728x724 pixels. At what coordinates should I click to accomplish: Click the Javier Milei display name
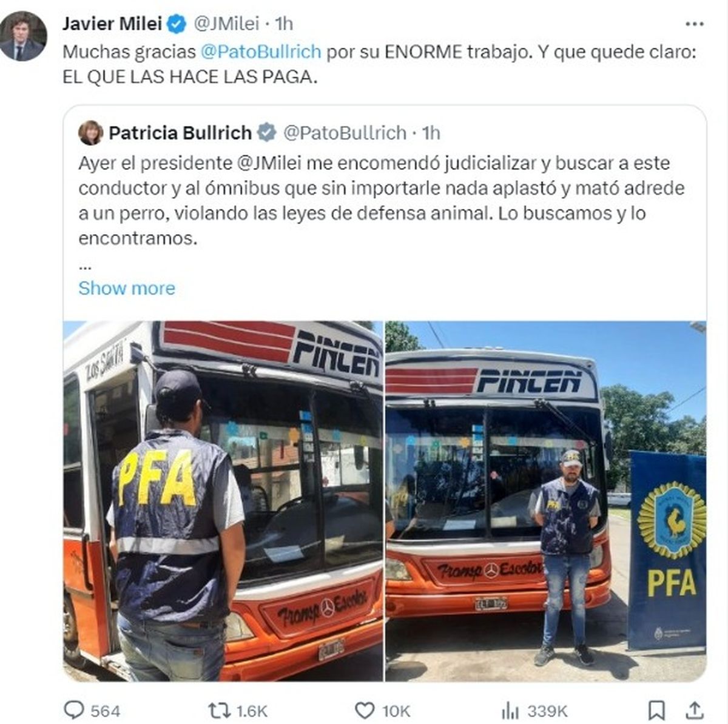(112, 24)
